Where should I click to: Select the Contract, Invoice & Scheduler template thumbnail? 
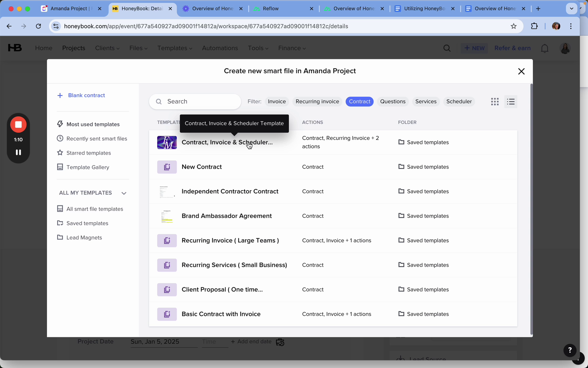click(x=167, y=142)
